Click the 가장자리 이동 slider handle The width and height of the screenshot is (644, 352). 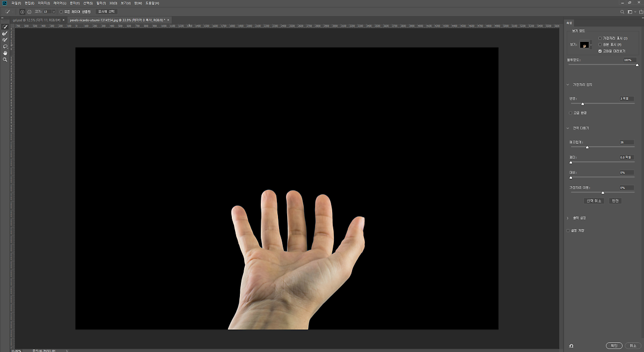603,192
